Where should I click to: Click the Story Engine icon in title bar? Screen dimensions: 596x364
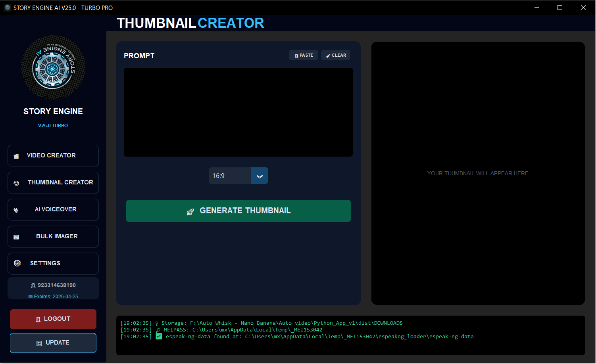point(7,7)
